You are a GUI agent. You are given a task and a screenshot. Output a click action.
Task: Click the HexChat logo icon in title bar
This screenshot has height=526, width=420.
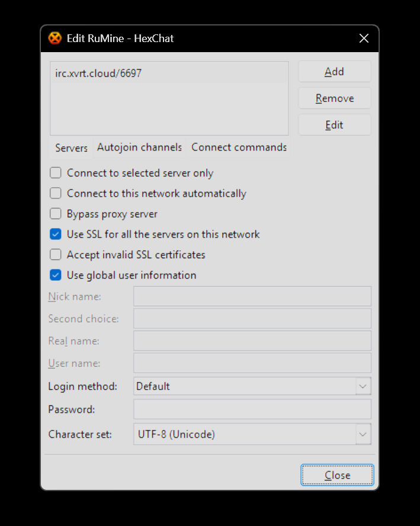point(54,39)
